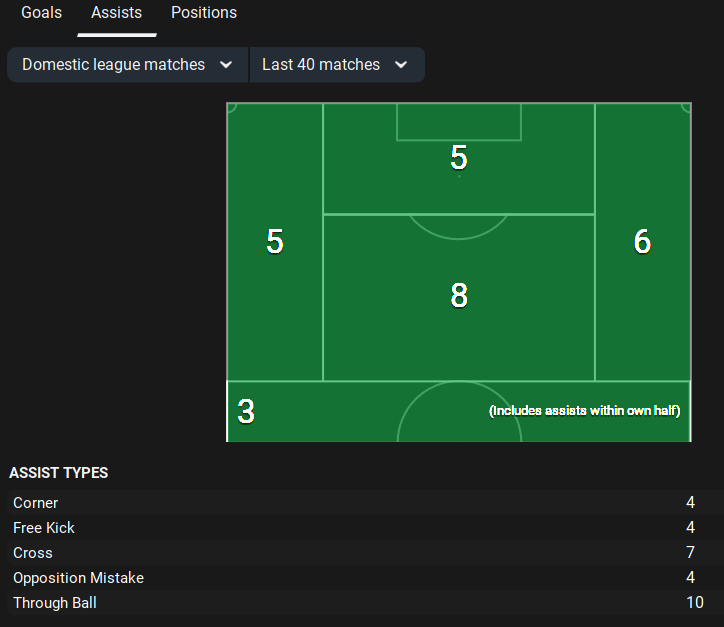This screenshot has height=627, width=724.
Task: Select penalty area zone with 5 assists
Action: click(459, 158)
